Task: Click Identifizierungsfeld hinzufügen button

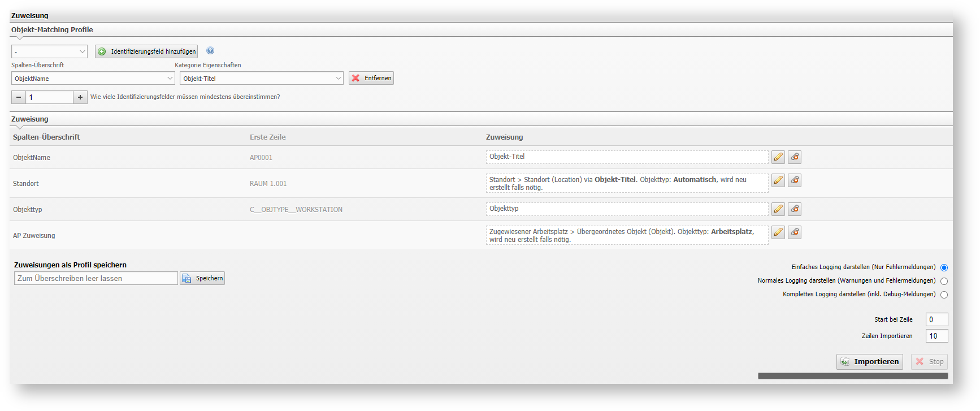Action: pos(146,51)
